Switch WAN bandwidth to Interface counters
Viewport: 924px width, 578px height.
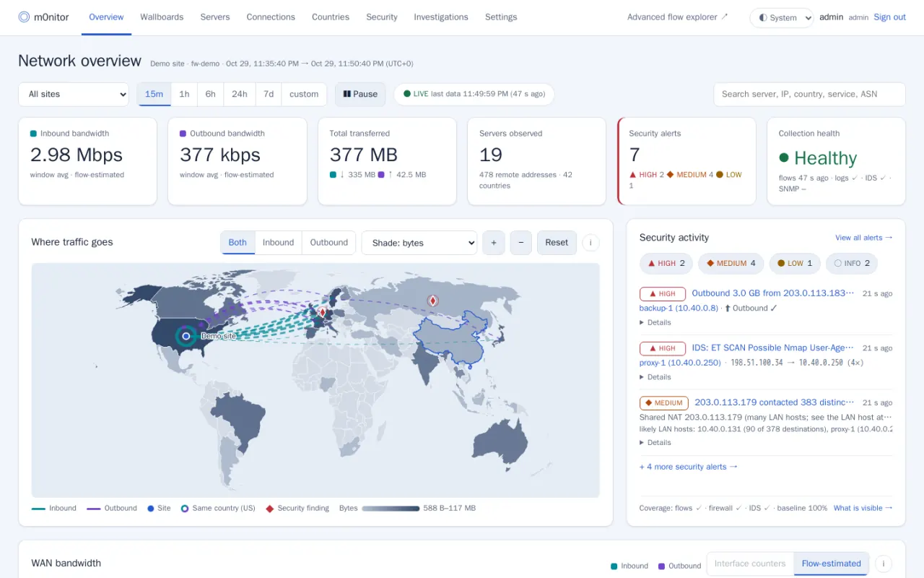[750, 564]
